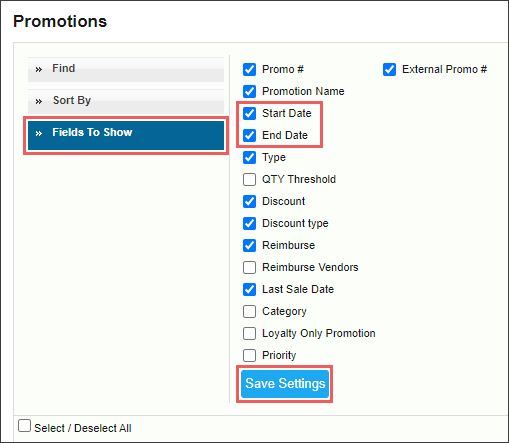Toggle the Reimburse checkbox

[249, 246]
